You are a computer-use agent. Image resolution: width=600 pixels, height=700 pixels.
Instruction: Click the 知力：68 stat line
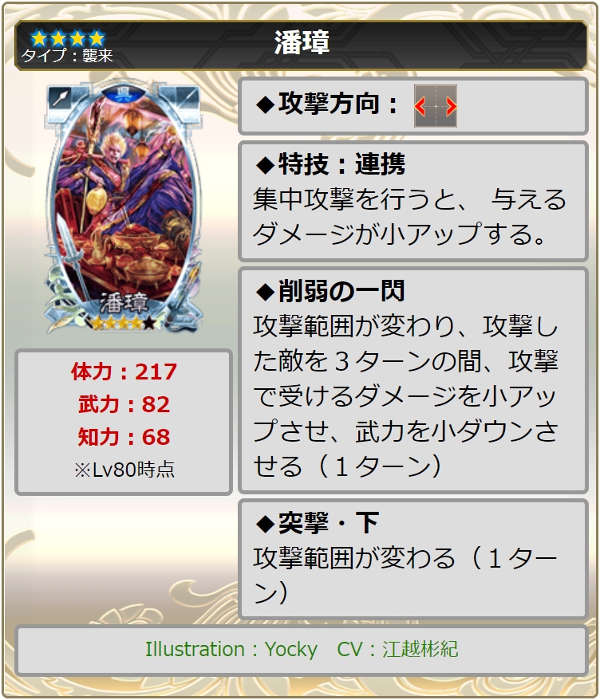click(x=124, y=437)
